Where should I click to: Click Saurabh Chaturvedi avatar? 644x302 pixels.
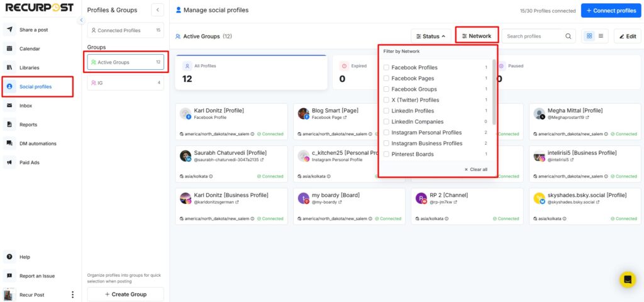tap(186, 156)
